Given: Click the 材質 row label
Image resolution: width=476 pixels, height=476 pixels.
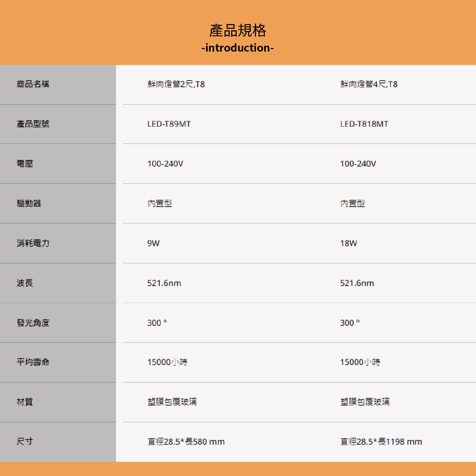Looking at the screenshot, I should click(25, 402).
